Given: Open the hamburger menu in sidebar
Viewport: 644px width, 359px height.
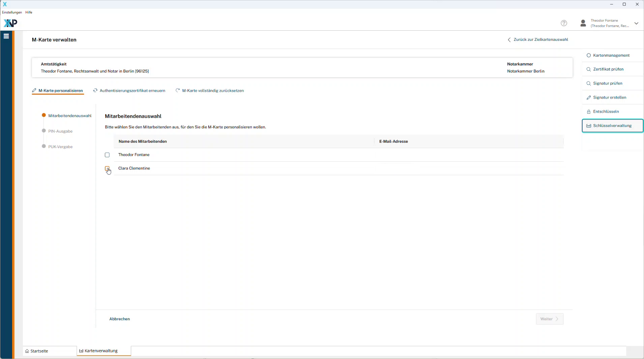Looking at the screenshot, I should coord(6,36).
